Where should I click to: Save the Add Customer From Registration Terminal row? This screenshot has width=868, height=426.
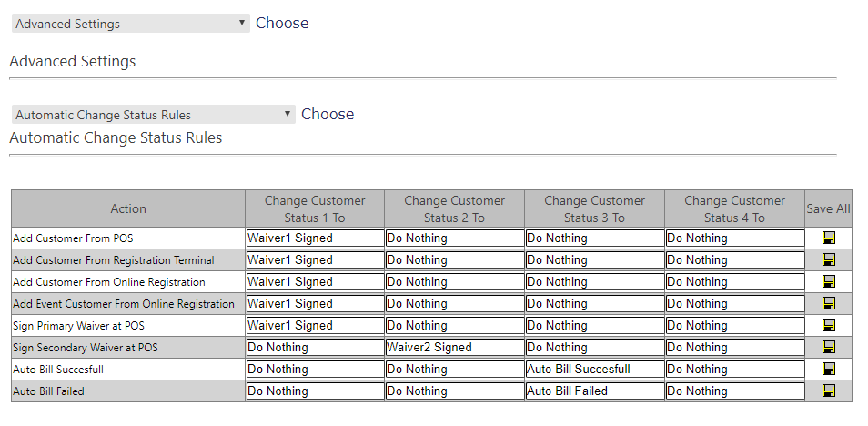pyautogui.click(x=829, y=259)
